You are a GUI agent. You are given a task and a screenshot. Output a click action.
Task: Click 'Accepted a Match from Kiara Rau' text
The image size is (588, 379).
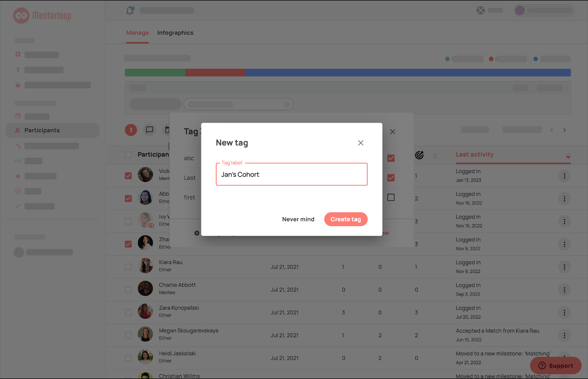pyautogui.click(x=497, y=331)
